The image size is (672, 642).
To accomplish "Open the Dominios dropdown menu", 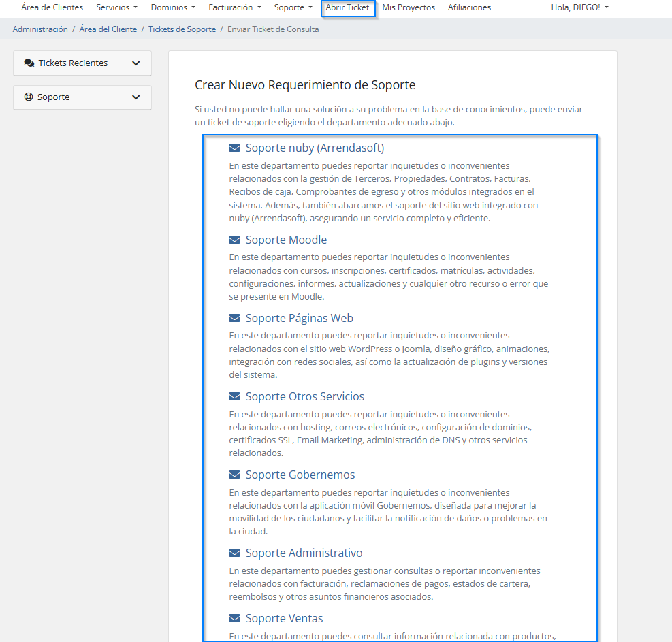I will tap(173, 7).
